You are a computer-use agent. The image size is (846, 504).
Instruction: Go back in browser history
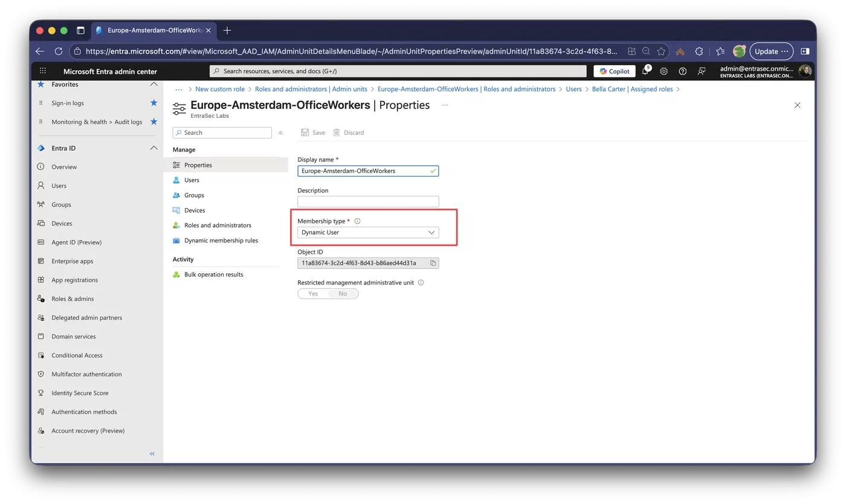point(40,51)
